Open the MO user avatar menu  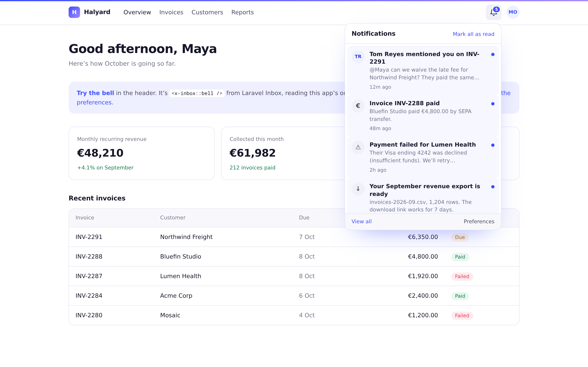coord(513,12)
